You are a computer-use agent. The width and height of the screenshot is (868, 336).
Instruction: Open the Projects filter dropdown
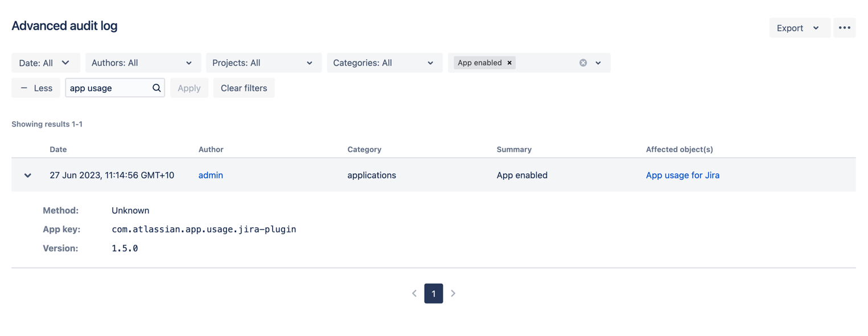[263, 63]
